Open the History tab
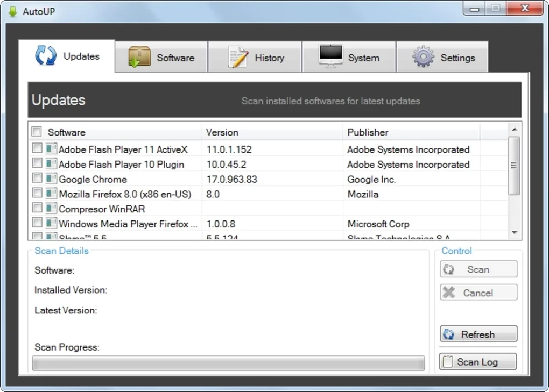 tap(255, 57)
